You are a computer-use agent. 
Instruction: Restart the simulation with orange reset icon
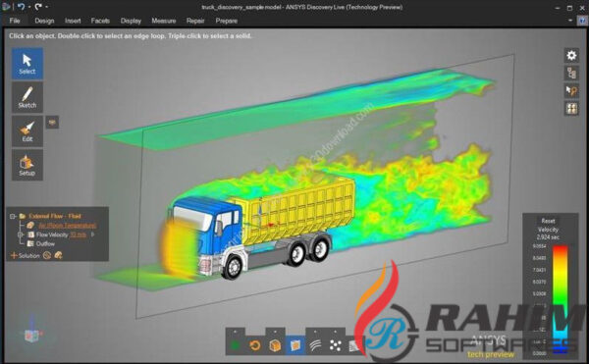[255, 345]
